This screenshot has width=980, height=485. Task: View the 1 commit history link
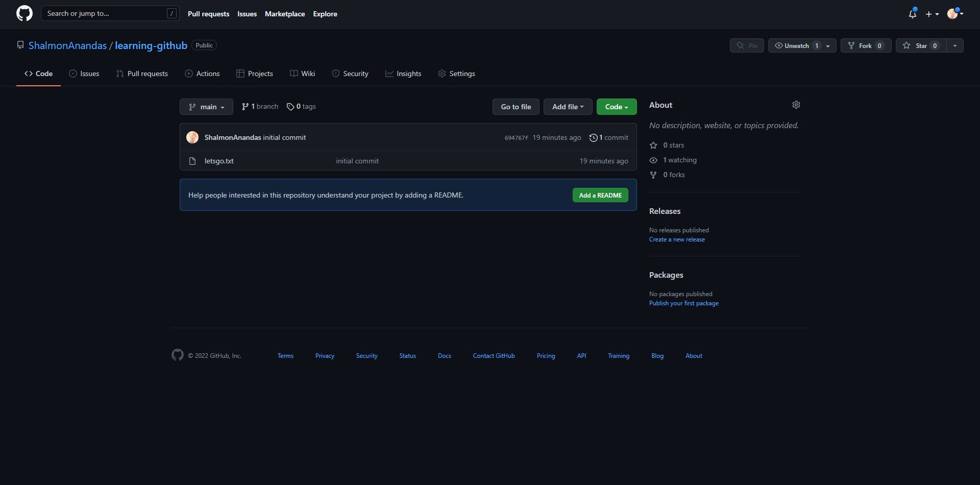click(608, 137)
